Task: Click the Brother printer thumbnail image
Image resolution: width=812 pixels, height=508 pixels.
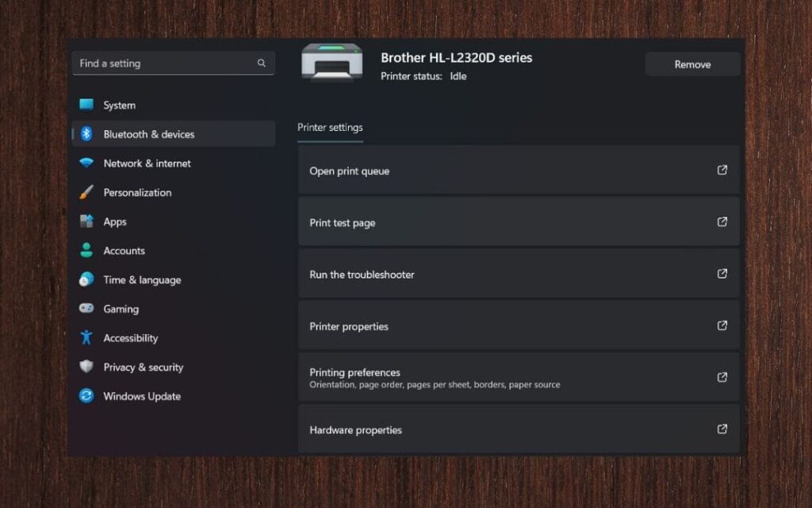Action: point(332,62)
